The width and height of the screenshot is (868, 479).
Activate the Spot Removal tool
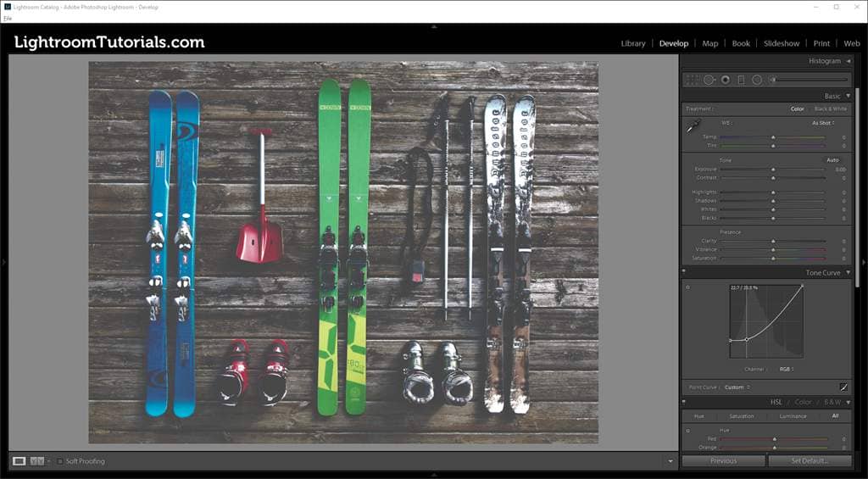[709, 80]
